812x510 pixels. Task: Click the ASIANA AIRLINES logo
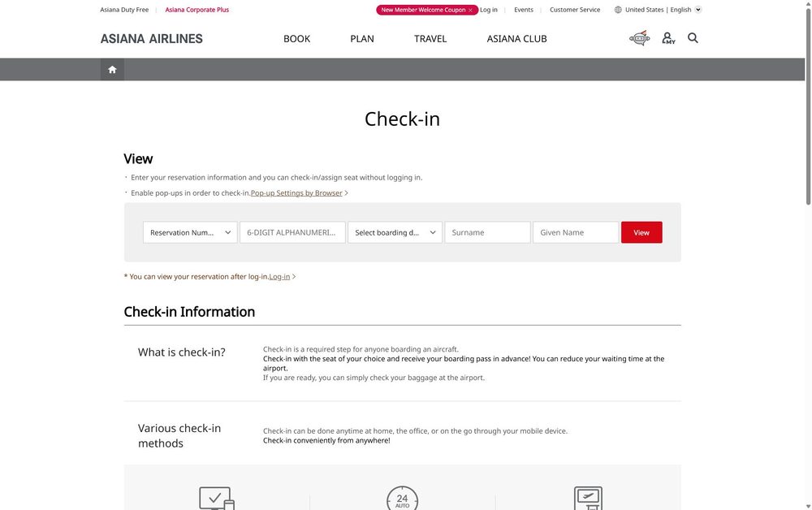pyautogui.click(x=152, y=39)
